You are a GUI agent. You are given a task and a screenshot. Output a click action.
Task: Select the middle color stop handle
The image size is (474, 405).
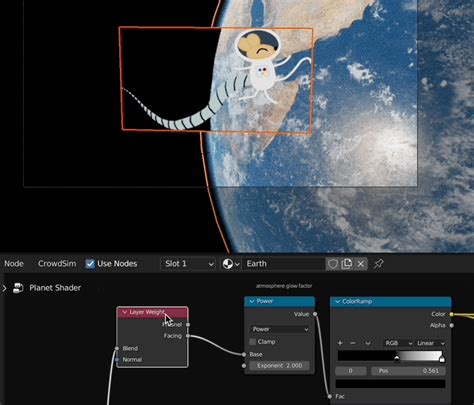click(x=397, y=359)
